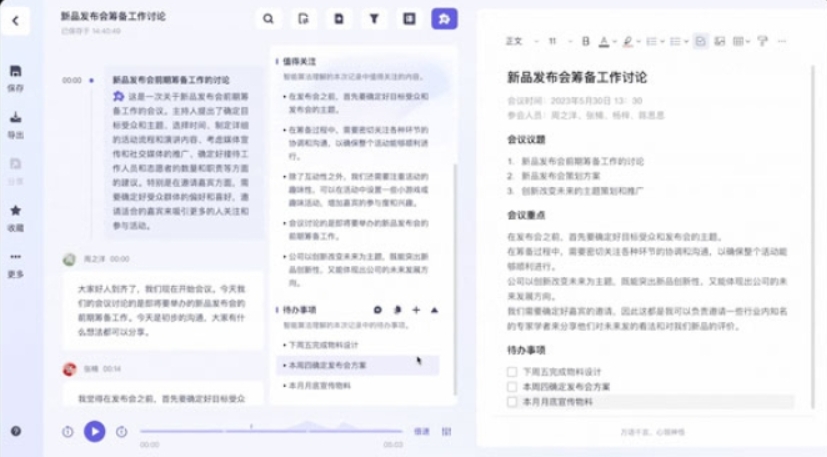Click the format painter brush icon
827x457 pixels.
pos(762,41)
